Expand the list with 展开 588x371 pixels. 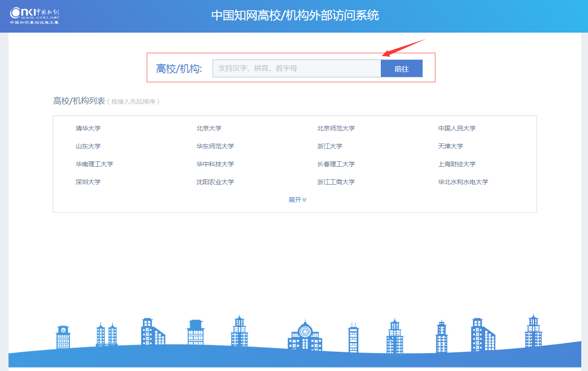tap(297, 200)
